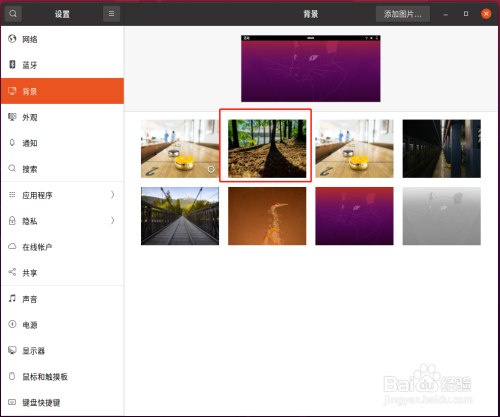Screen dimensions: 500x417
Task: Click the lock icon beside 隐私
Action: point(12,221)
